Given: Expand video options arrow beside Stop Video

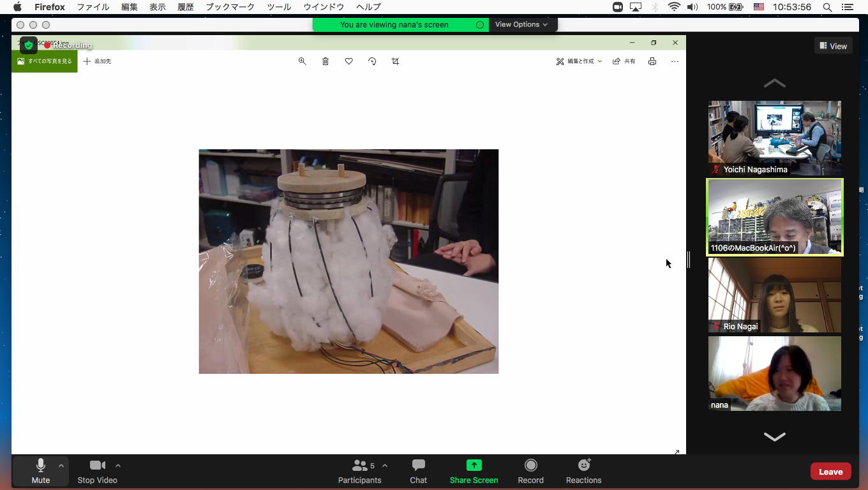Looking at the screenshot, I should (118, 466).
